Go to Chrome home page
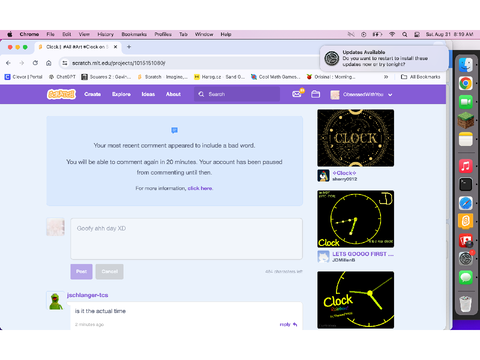 pos(49,63)
